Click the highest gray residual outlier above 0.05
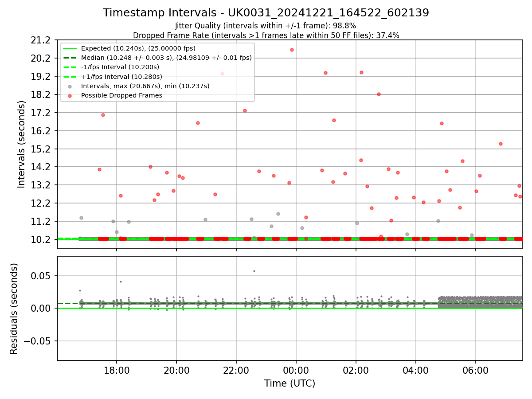The width and height of the screenshot is (532, 399). pos(254,271)
